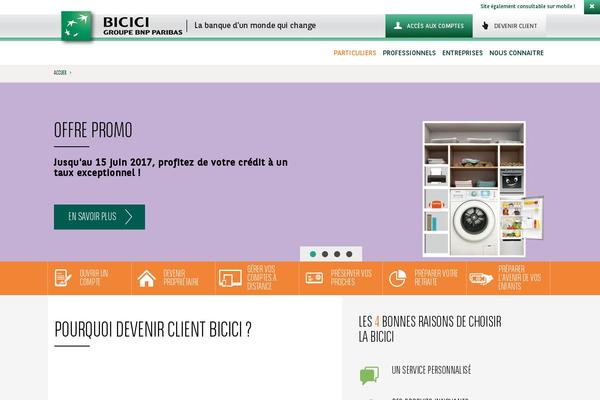
Task: Click 'Pourquoi devenir client BICICI ?' heading
Action: (153, 330)
